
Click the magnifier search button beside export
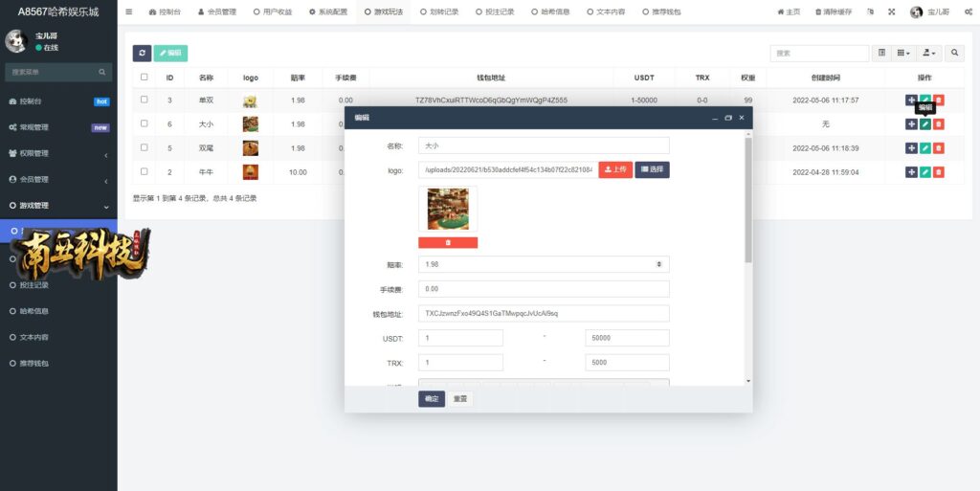point(954,53)
